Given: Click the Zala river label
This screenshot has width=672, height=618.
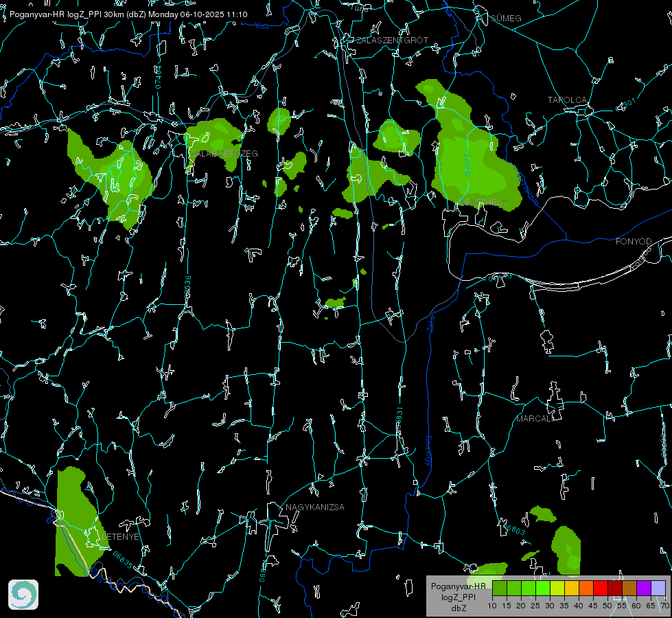Looking at the screenshot, I should tap(430, 323).
